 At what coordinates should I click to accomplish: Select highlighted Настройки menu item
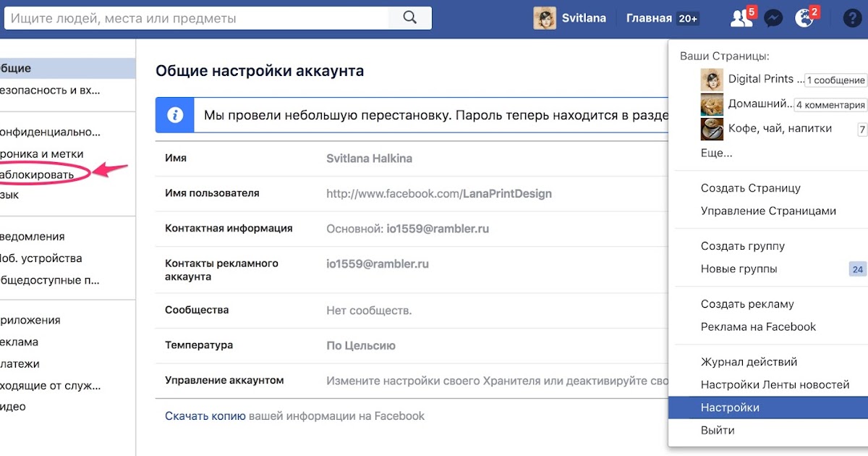coord(768,408)
